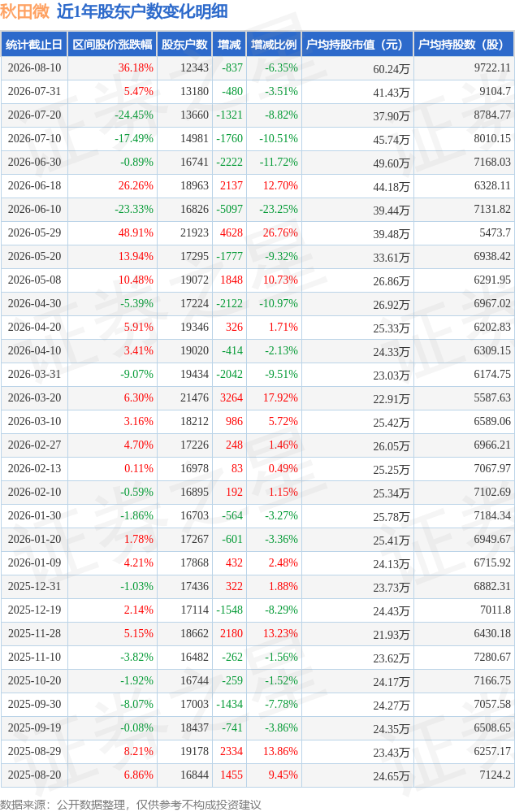The width and height of the screenshot is (515, 812).
Task: Click the 股东户数 column header
Action: coord(184,45)
